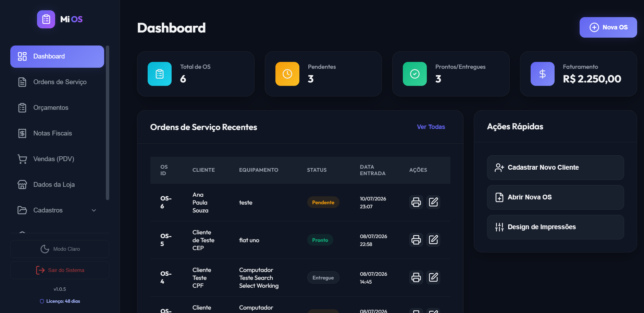
Task: Go to Orçamentos in sidebar
Action: point(57,108)
